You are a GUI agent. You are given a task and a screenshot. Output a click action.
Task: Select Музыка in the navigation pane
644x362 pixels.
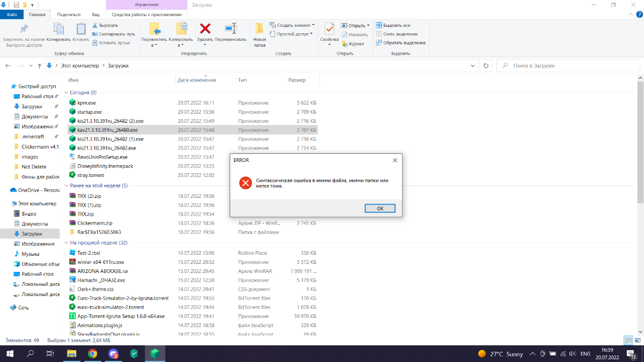pos(30,254)
